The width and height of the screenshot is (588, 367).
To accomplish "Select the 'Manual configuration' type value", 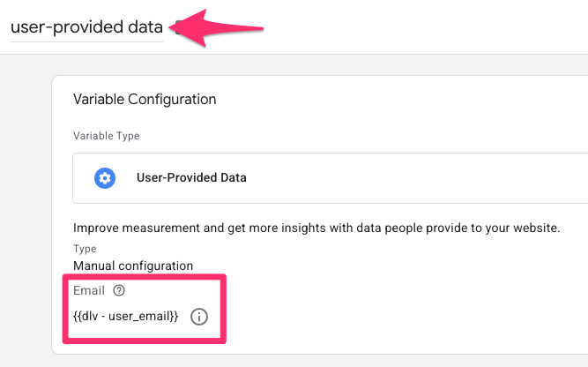I will point(133,266).
